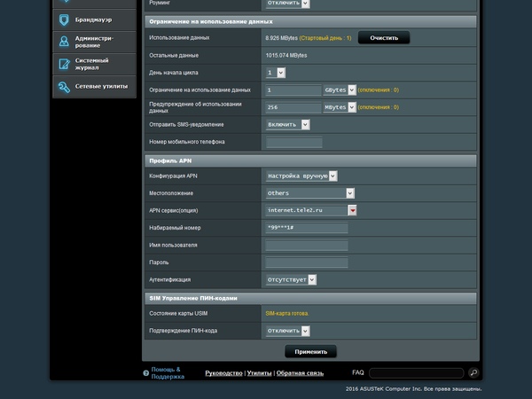Open the MBytes unit dropdown

coord(340,107)
